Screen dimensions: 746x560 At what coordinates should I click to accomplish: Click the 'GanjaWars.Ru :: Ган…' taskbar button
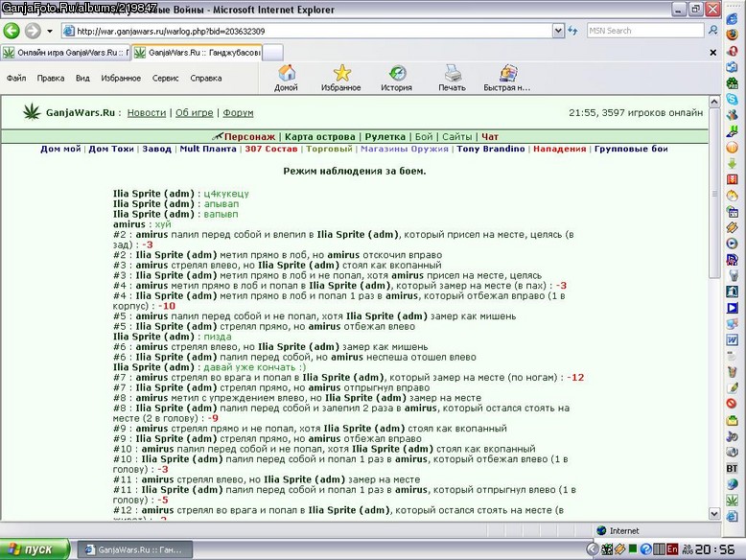[134, 549]
